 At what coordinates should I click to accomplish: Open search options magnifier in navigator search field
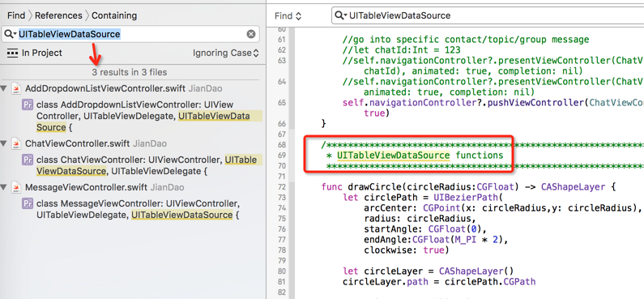[11, 34]
